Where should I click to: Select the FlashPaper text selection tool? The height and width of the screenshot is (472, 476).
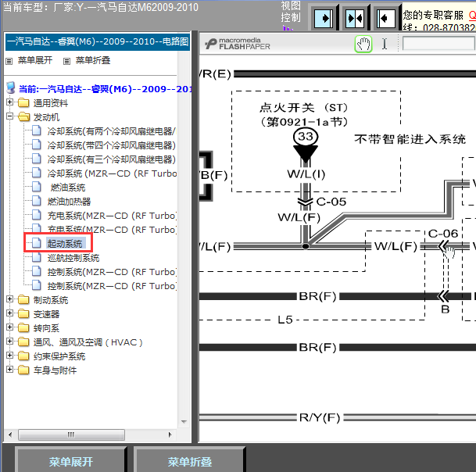[385, 44]
